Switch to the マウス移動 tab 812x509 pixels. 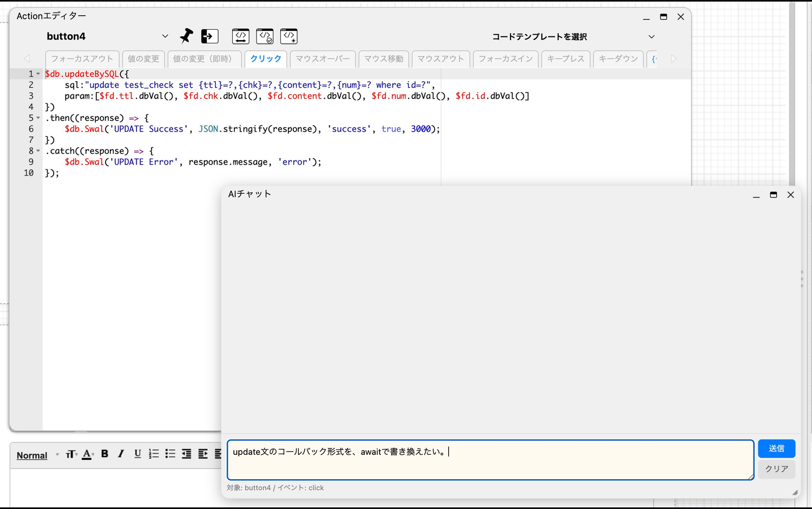tap(384, 59)
